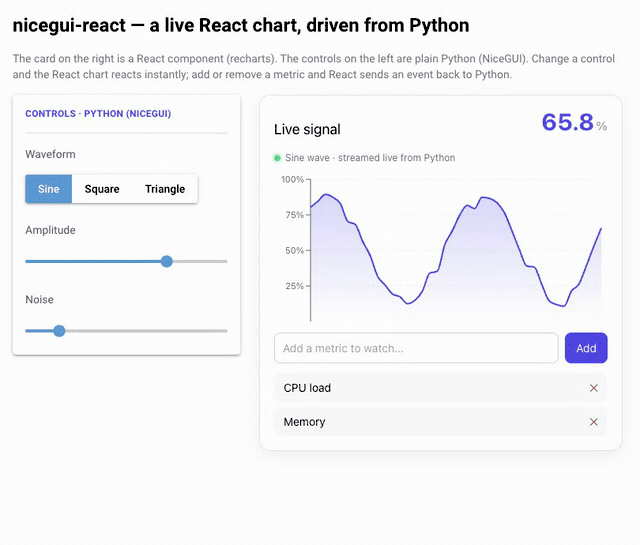This screenshot has width=640, height=545.
Task: Click the Waveform label
Action: click(x=50, y=154)
